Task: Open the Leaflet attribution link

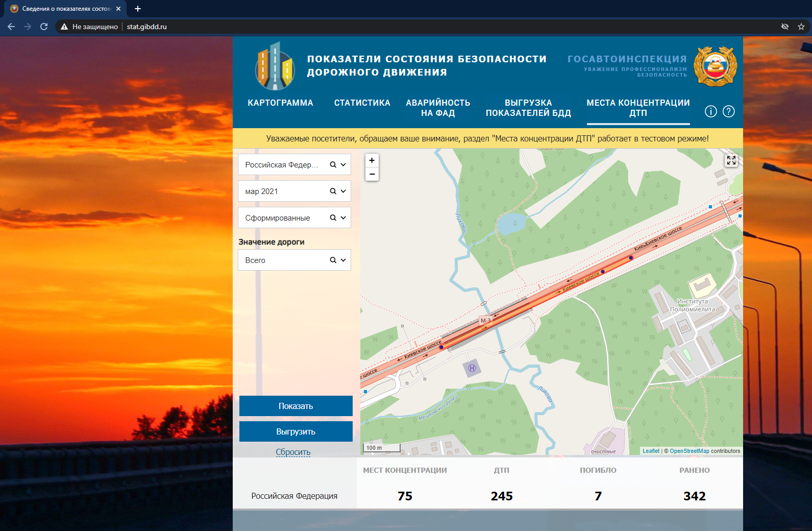Action: (651, 451)
